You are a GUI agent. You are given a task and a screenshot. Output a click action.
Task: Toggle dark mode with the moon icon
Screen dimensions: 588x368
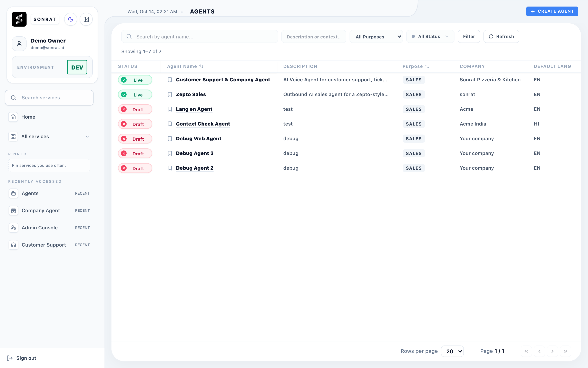71,19
